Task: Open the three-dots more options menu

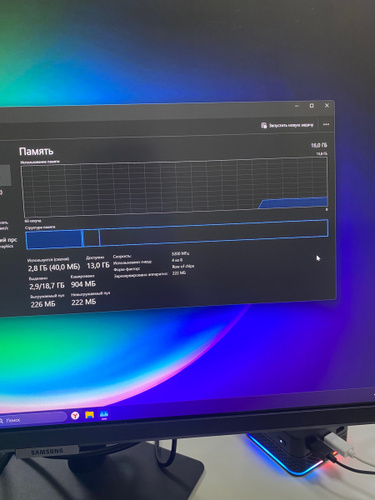Action: pyautogui.click(x=326, y=124)
